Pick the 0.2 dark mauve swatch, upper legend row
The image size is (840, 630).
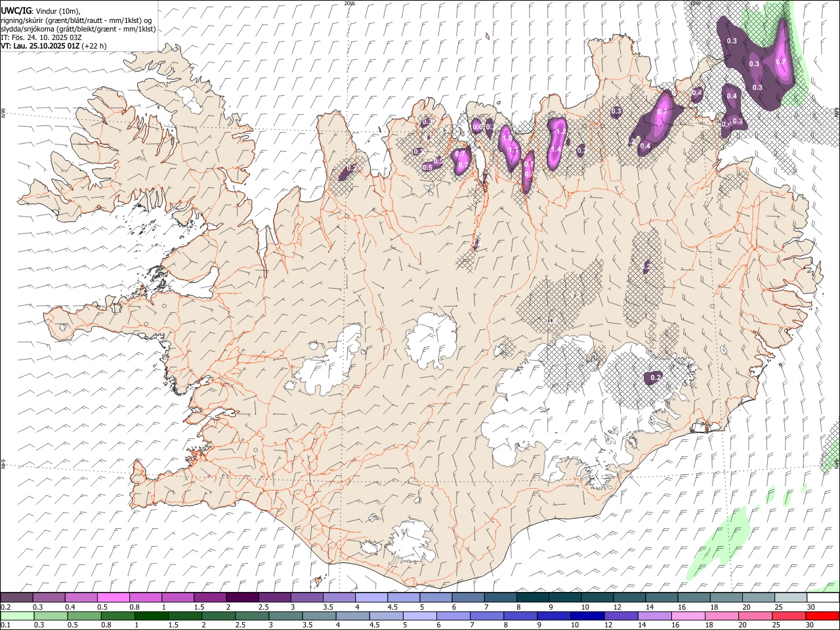coord(17,598)
